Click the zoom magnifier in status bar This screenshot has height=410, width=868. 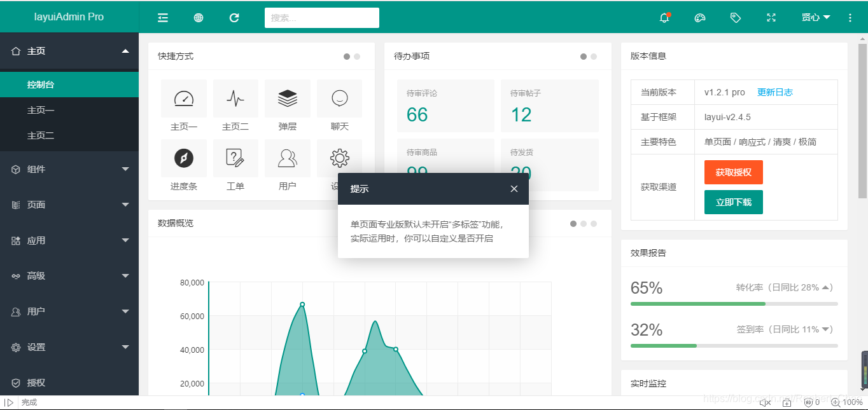coord(836,402)
